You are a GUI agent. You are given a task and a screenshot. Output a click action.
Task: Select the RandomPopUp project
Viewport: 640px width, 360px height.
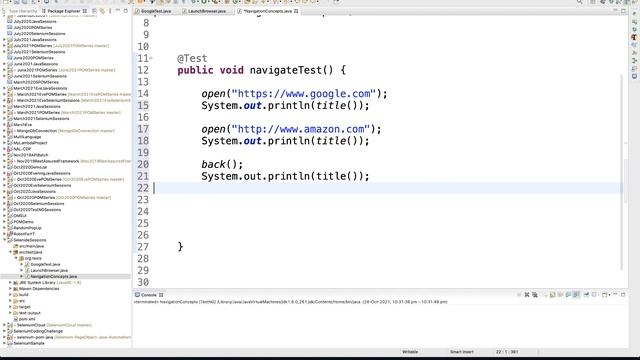click(x=27, y=228)
